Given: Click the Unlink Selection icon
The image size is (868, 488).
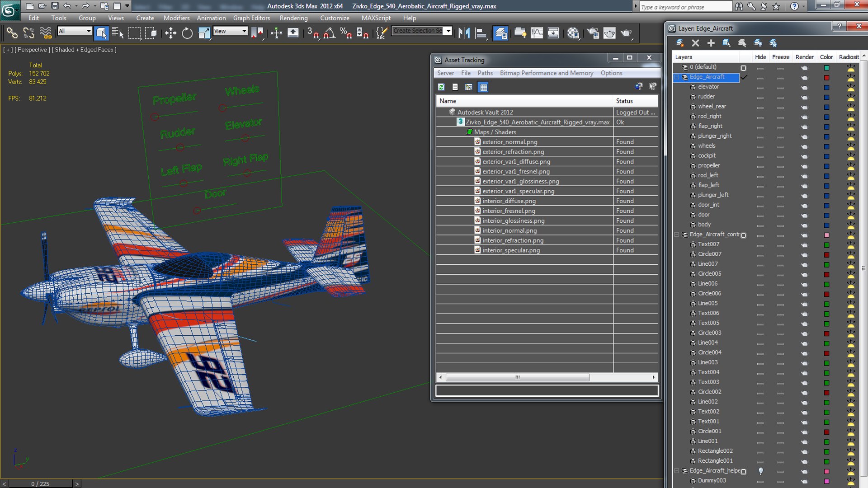Looking at the screenshot, I should pos(28,33).
